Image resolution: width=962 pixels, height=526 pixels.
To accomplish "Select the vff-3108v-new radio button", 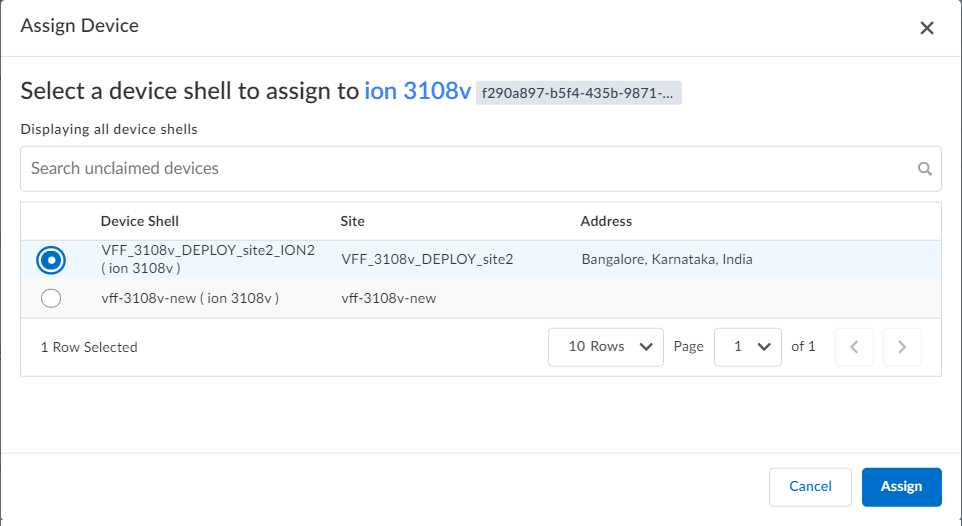I will (x=51, y=298).
